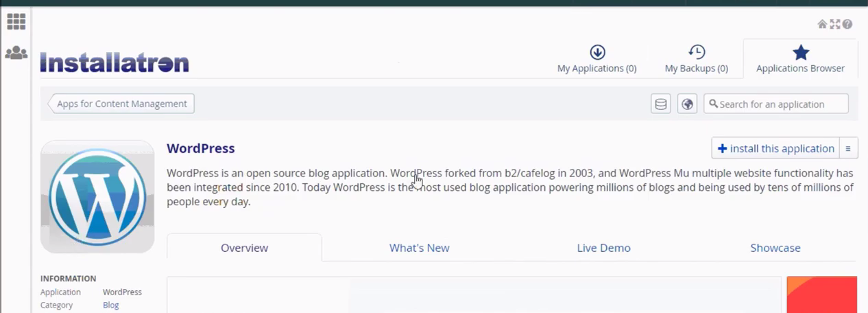Click the large WordPress logo thumbnail
This screenshot has height=313, width=868.
[x=97, y=196]
